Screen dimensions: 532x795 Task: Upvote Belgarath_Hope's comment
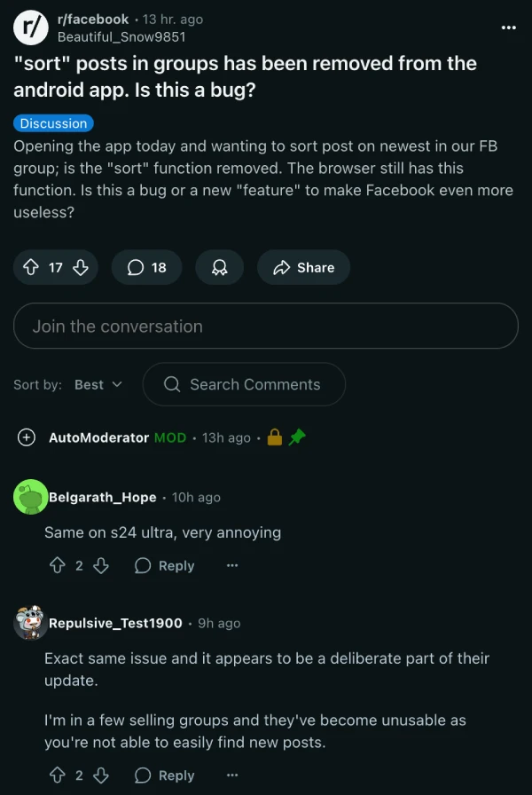click(x=58, y=565)
